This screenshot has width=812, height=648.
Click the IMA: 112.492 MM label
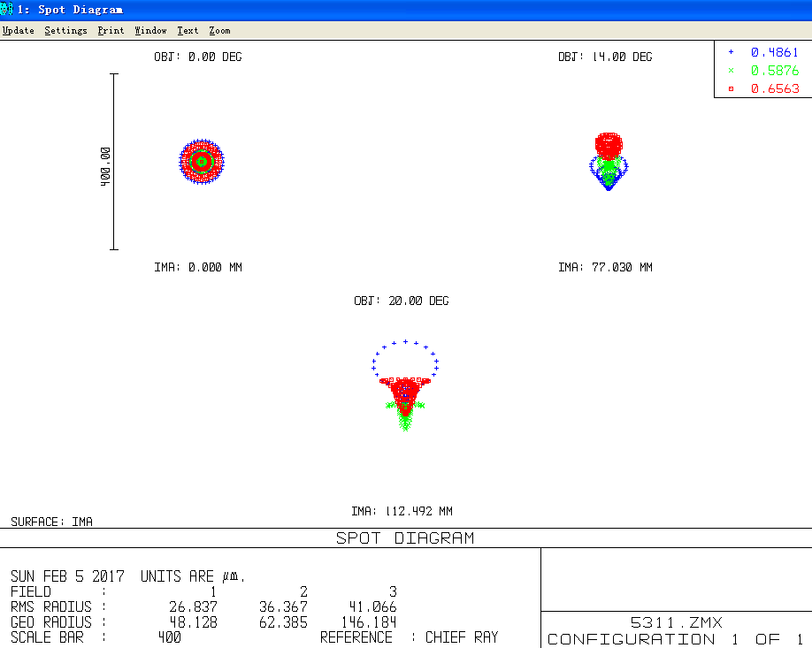pyautogui.click(x=402, y=511)
